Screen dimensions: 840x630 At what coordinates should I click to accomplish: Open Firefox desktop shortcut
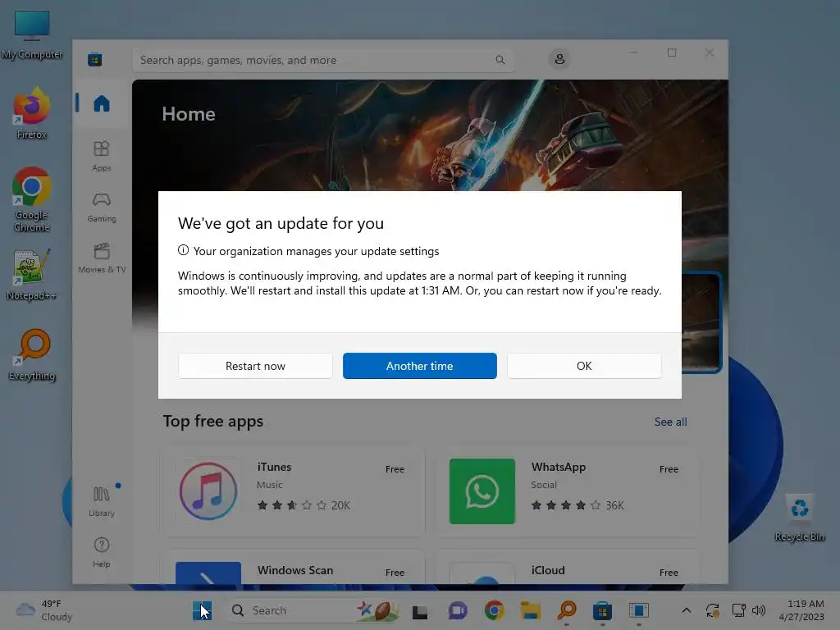(32, 113)
